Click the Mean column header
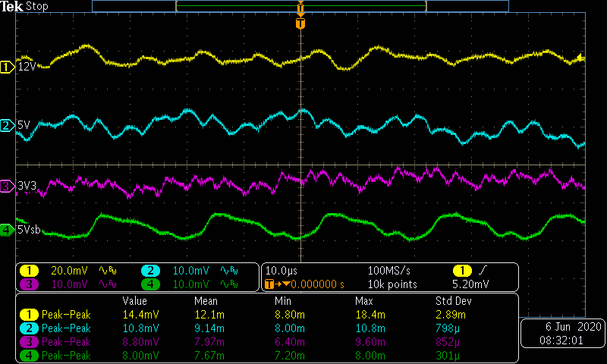 click(206, 301)
